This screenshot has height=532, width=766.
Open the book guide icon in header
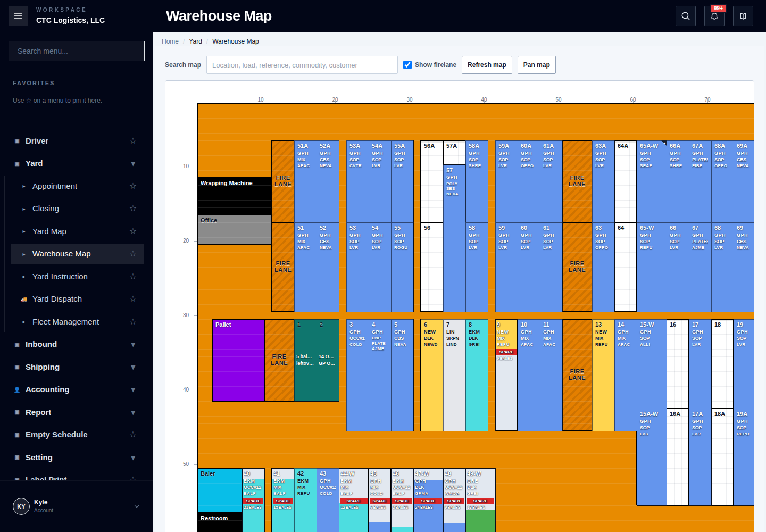coord(743,16)
